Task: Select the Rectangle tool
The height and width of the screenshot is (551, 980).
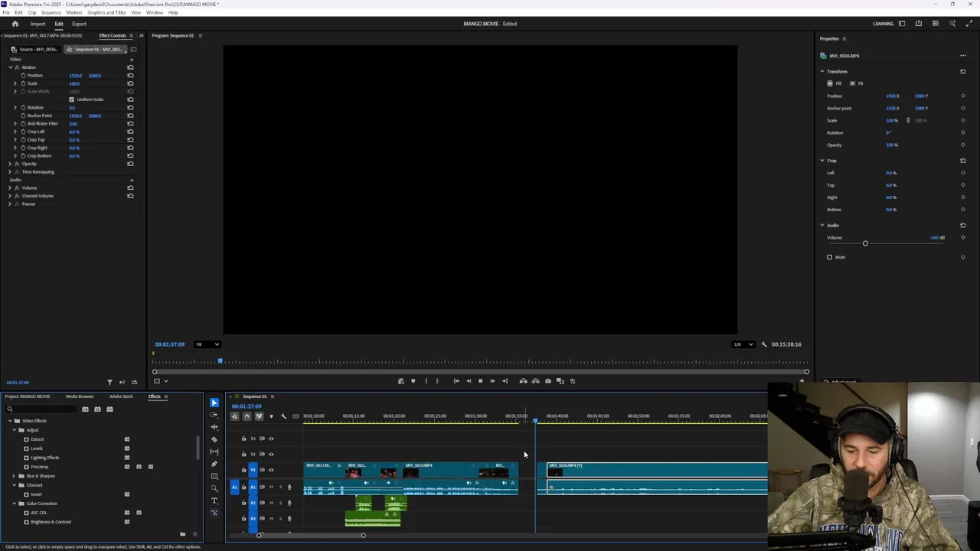Action: click(x=214, y=476)
